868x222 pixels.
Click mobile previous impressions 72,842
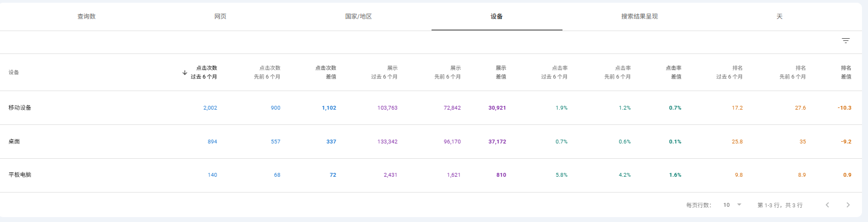[452, 108]
